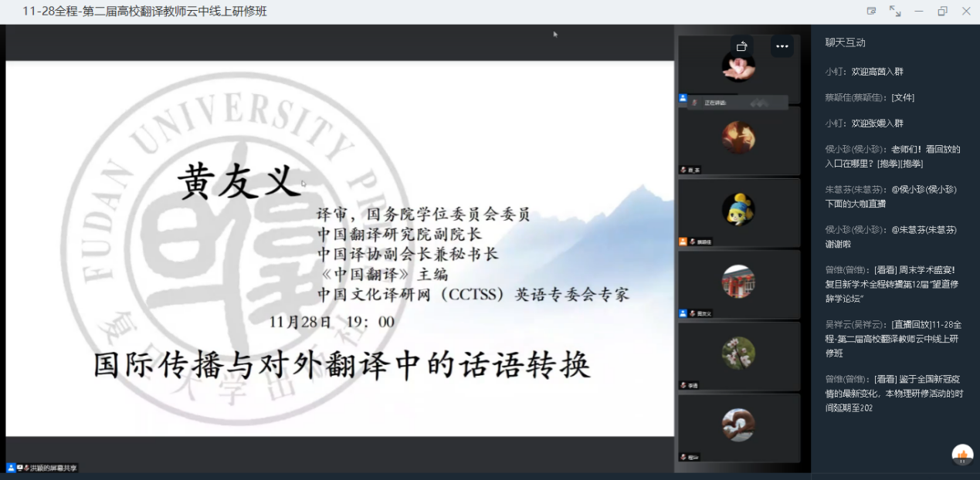Click the 正在讲话 speaking indicator bar

tap(738, 102)
